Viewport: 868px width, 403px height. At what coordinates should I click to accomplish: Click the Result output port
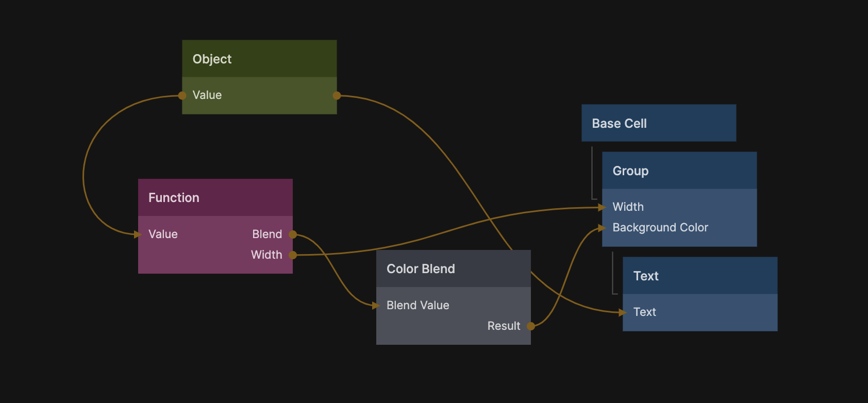click(531, 326)
